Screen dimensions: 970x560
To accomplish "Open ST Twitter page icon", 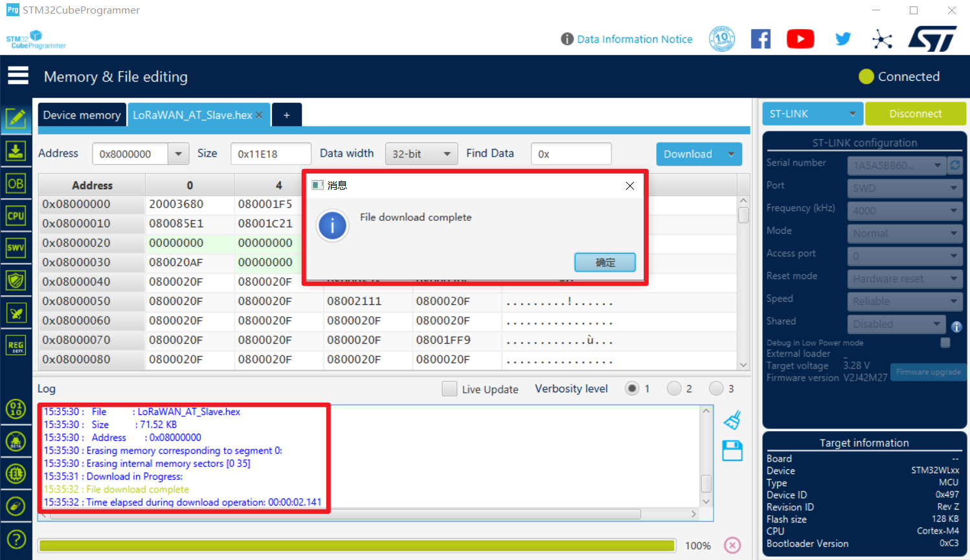I will coord(842,39).
